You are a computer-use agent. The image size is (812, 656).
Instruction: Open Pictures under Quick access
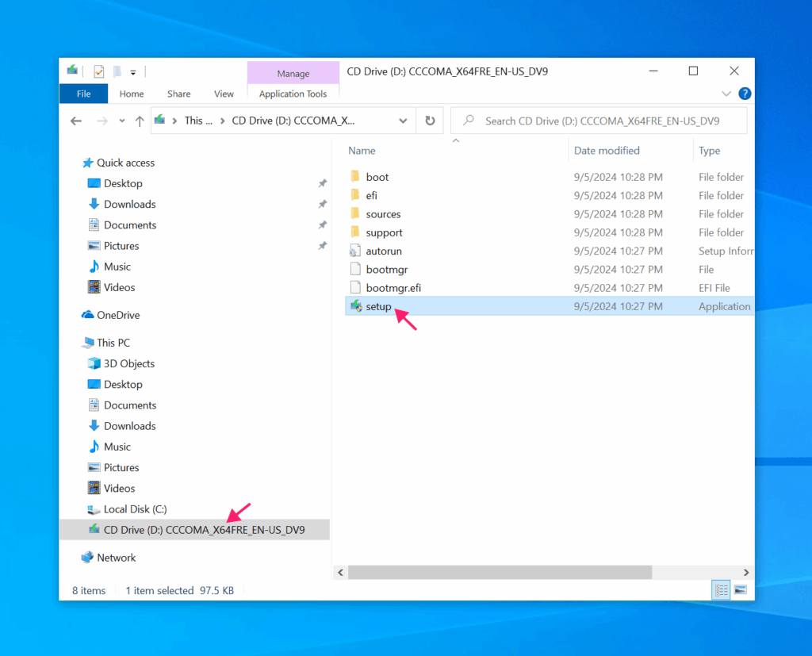[x=121, y=246]
